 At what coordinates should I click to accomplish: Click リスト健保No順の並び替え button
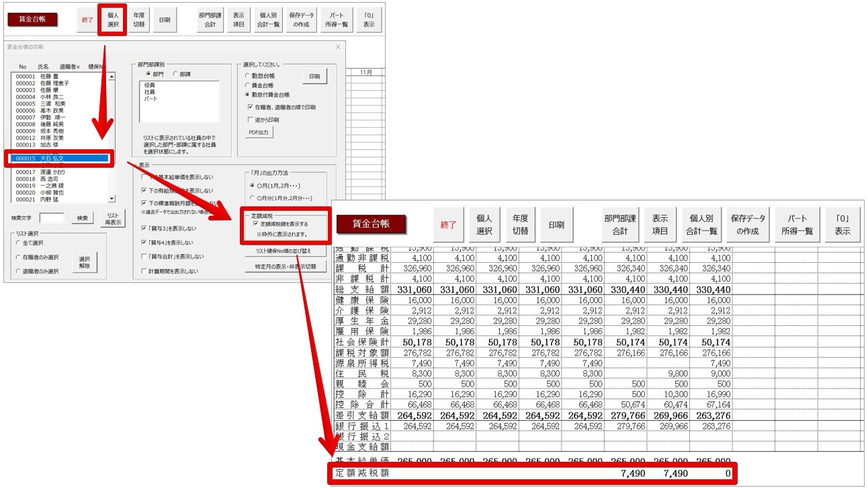coord(286,251)
